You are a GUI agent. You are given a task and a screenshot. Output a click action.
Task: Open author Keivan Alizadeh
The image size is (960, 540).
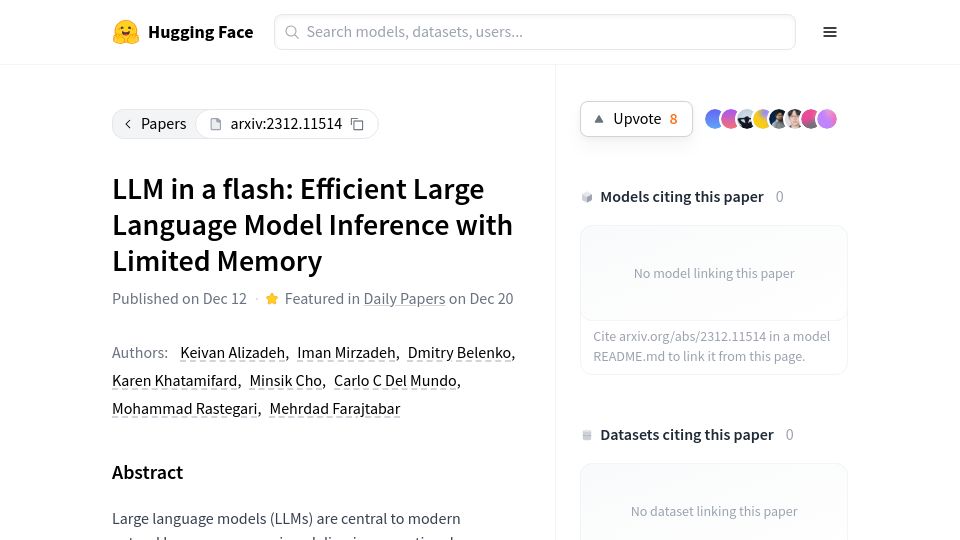click(233, 353)
